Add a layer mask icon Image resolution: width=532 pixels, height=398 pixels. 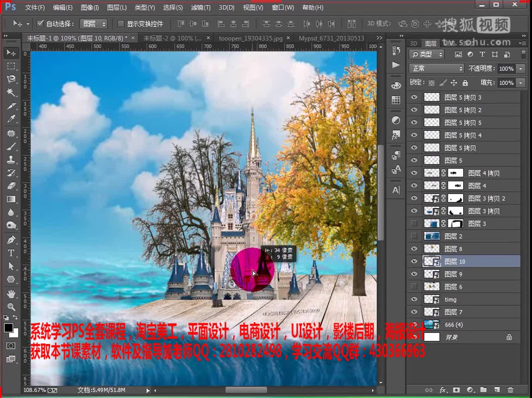[456, 390]
